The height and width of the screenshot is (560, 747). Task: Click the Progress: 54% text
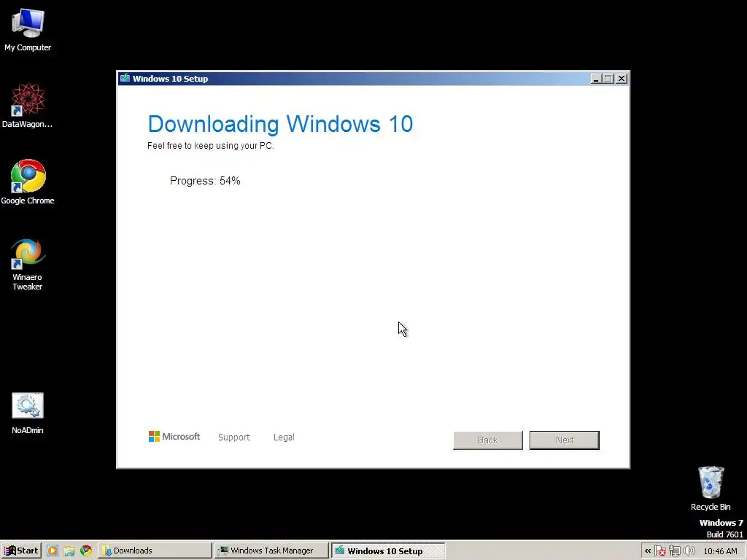pos(205,181)
